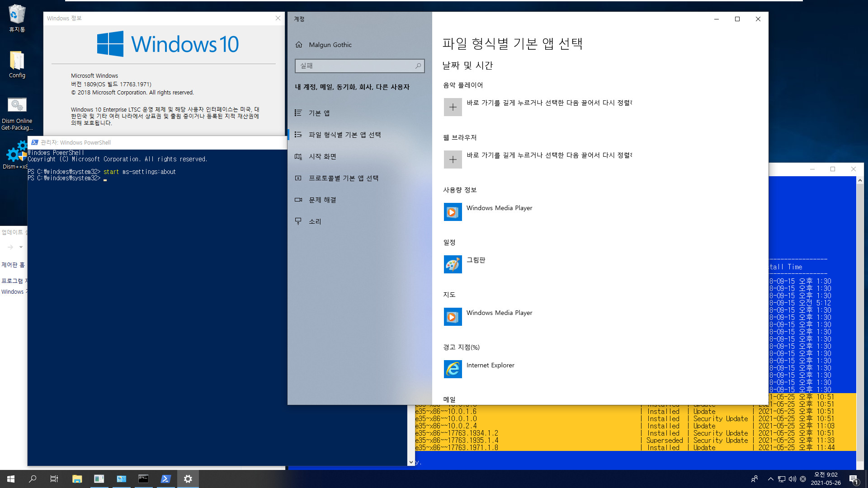Click the PowerShell title bar icon

(x=35, y=142)
